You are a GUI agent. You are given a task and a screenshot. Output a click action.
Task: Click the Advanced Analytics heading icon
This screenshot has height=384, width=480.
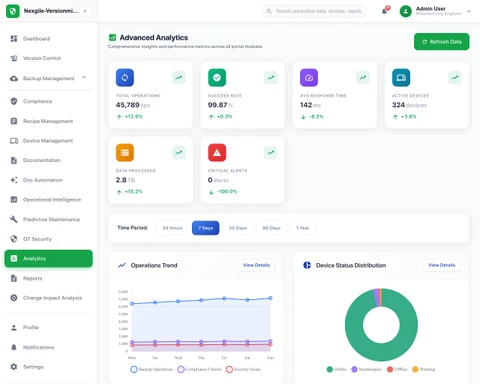[113, 38]
